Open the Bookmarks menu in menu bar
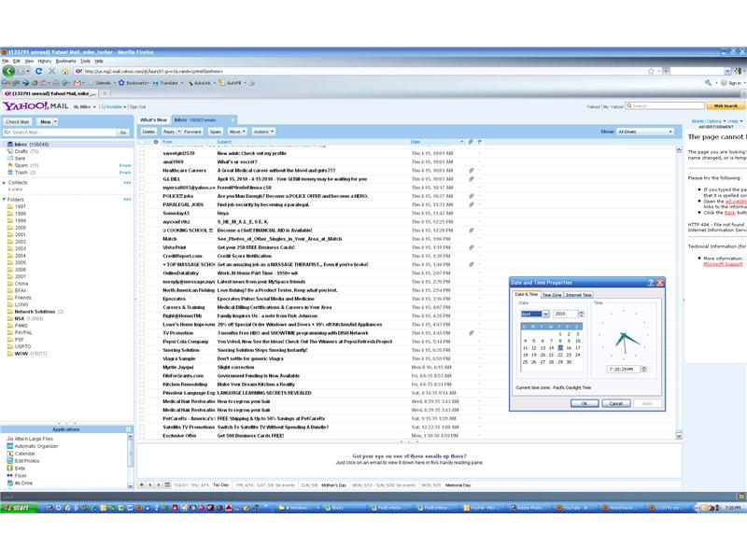This screenshot has height=560, width=747. 65,62
